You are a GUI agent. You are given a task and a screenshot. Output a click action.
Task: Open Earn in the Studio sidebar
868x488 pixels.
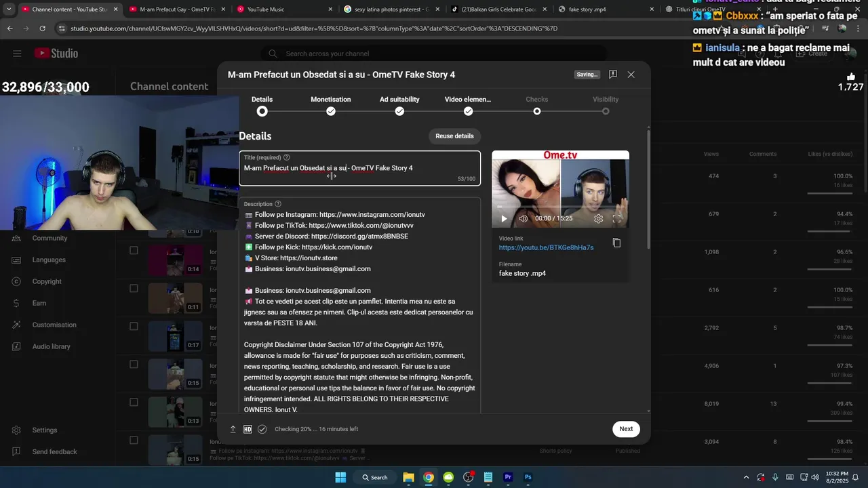tap(39, 303)
